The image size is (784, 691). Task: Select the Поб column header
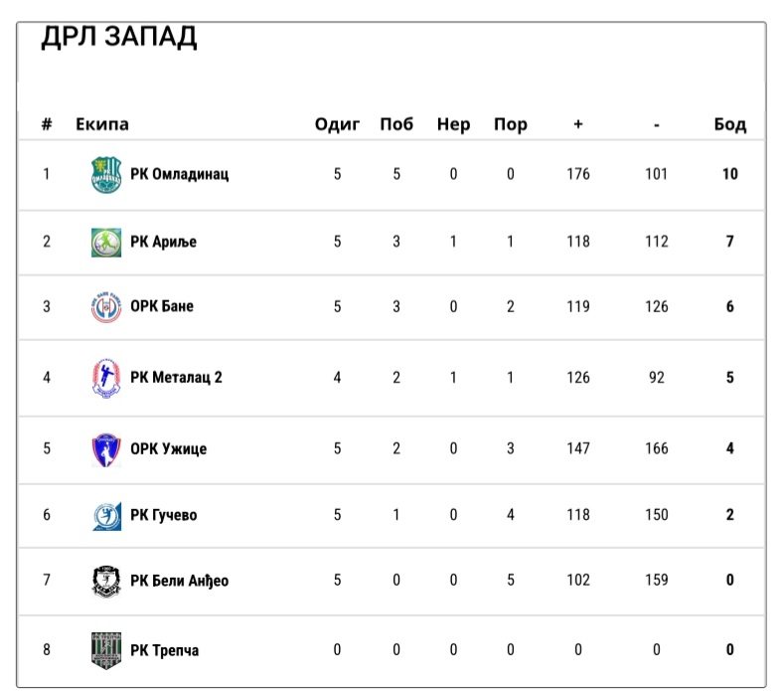396,123
